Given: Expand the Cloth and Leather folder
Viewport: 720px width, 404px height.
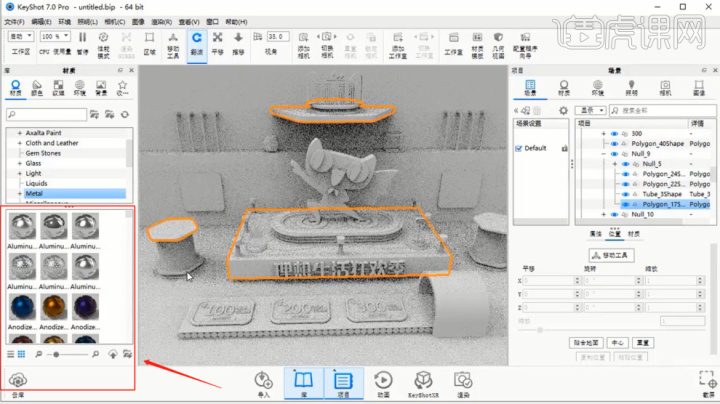Looking at the screenshot, I should click(20, 143).
